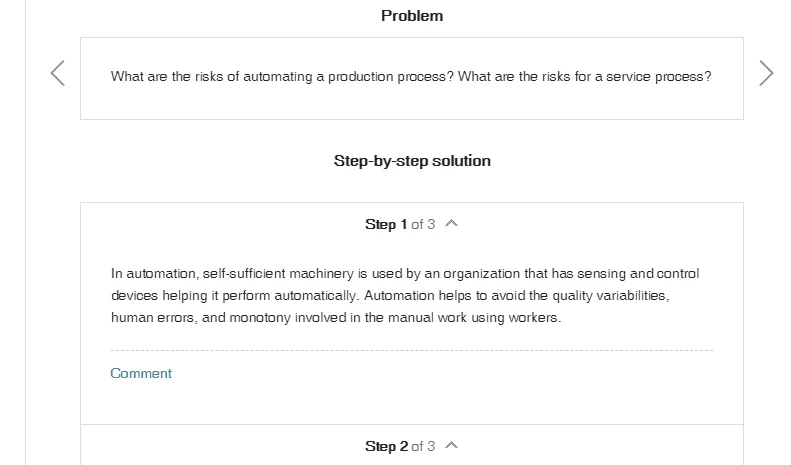The width and height of the screenshot is (791, 465).
Task: Collapse Step 1 using its chevron
Action: 451,223
